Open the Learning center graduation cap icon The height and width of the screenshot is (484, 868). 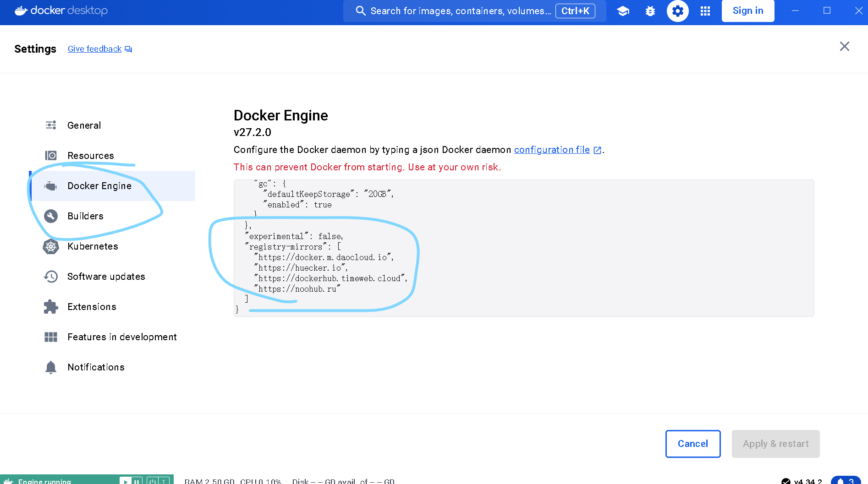[623, 11]
